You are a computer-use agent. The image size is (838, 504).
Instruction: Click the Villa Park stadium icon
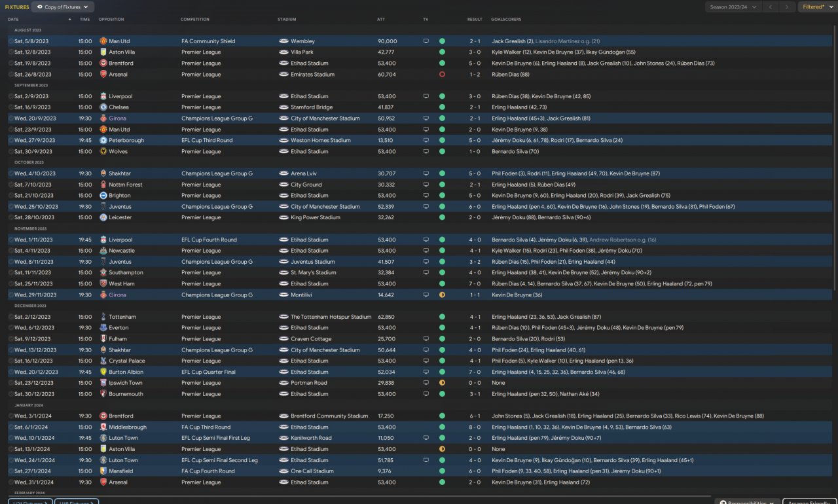click(284, 52)
